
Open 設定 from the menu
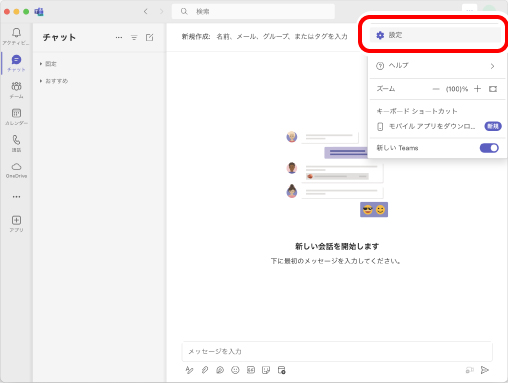435,35
